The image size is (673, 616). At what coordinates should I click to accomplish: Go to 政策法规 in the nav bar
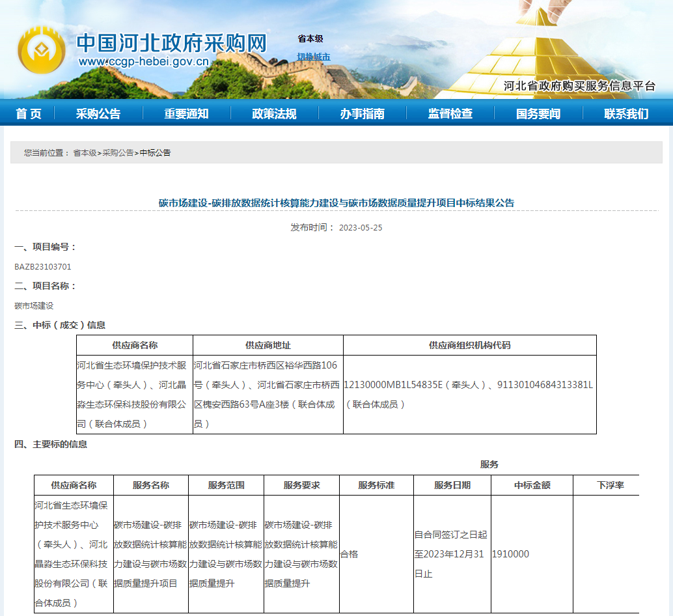(x=274, y=113)
